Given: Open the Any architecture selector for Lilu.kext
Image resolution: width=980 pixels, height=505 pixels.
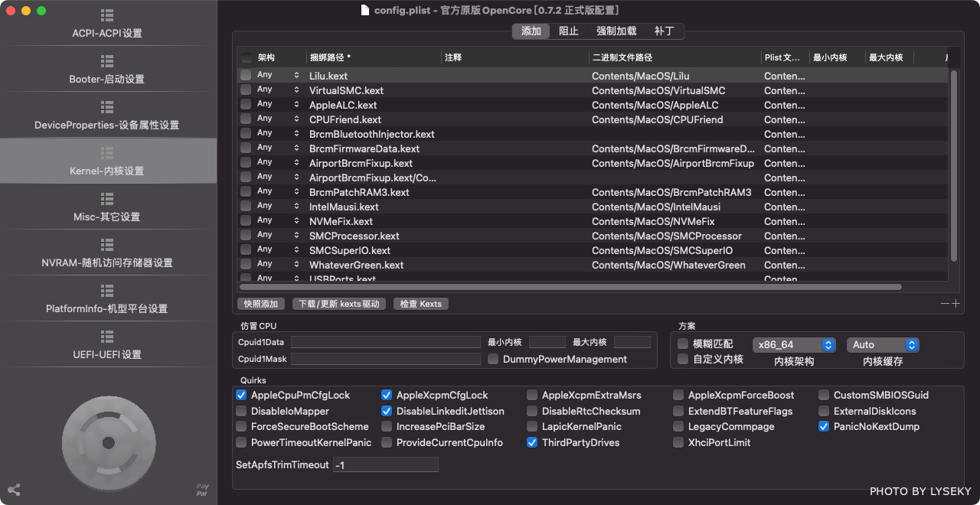Looking at the screenshot, I should coord(279,75).
